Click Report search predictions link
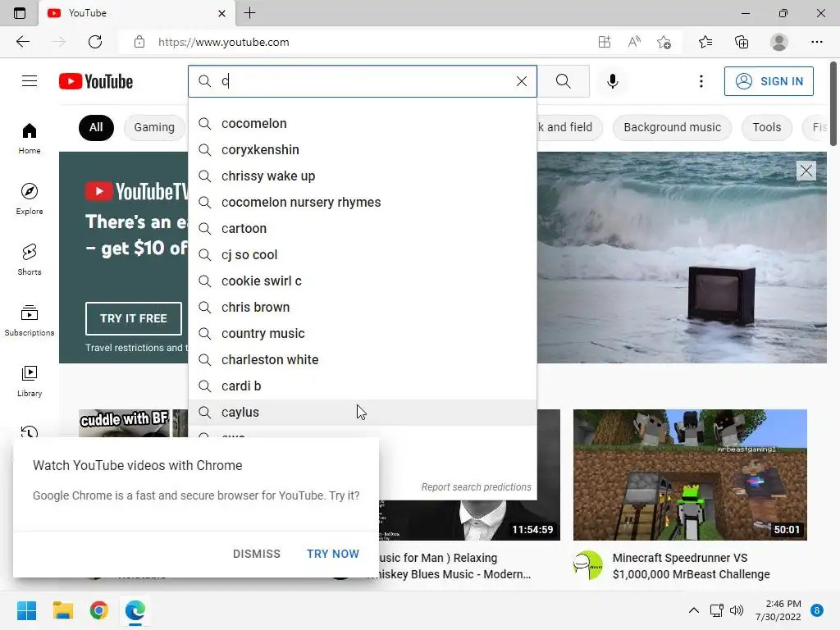Image resolution: width=840 pixels, height=630 pixels. (476, 487)
